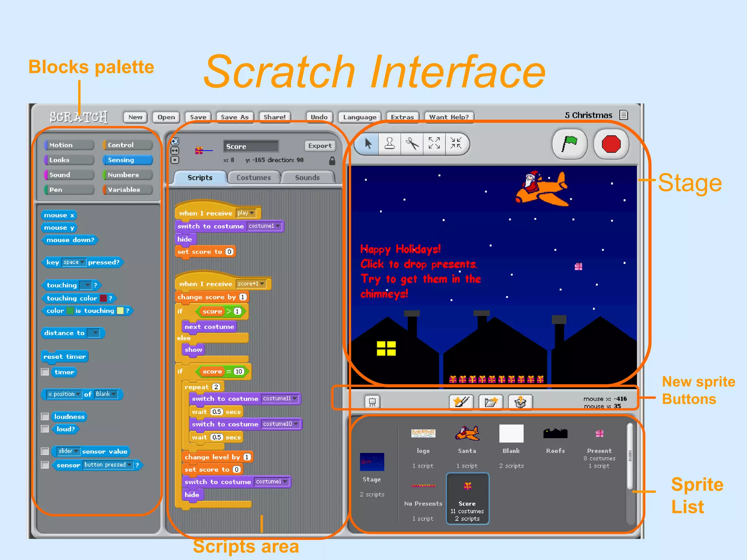The width and height of the screenshot is (747, 560).
Task: Open the project notes icon
Action: point(624,115)
